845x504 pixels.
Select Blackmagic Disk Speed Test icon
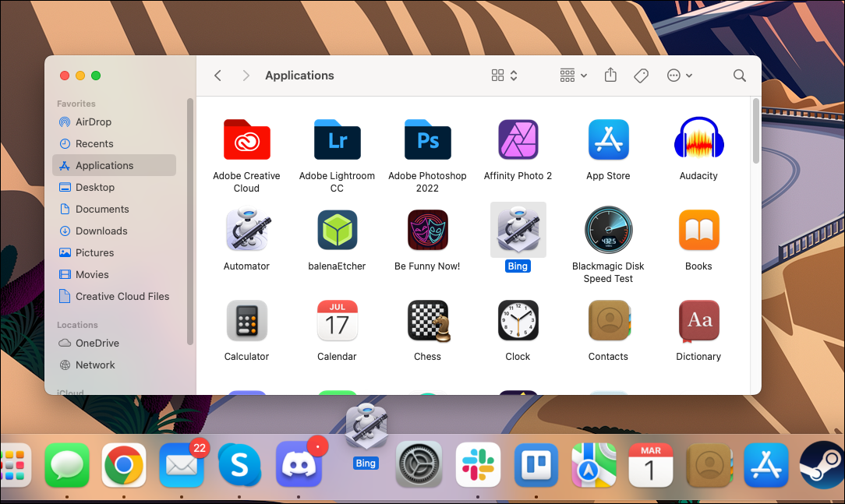tap(609, 230)
